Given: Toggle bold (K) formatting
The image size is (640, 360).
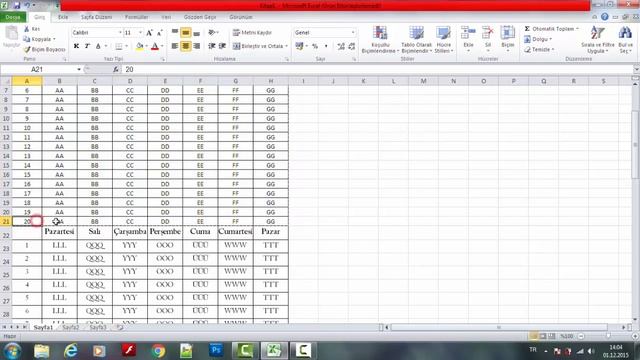Looking at the screenshot, I should [x=76, y=46].
